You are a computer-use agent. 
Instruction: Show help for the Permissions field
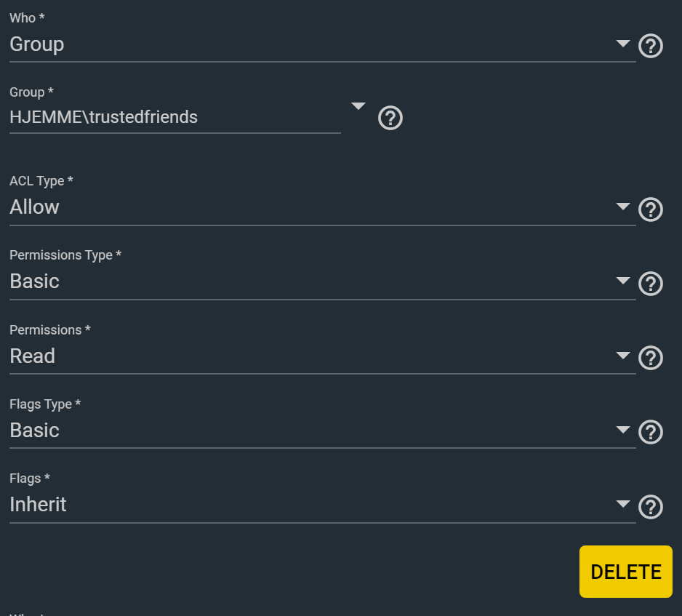tap(650, 358)
